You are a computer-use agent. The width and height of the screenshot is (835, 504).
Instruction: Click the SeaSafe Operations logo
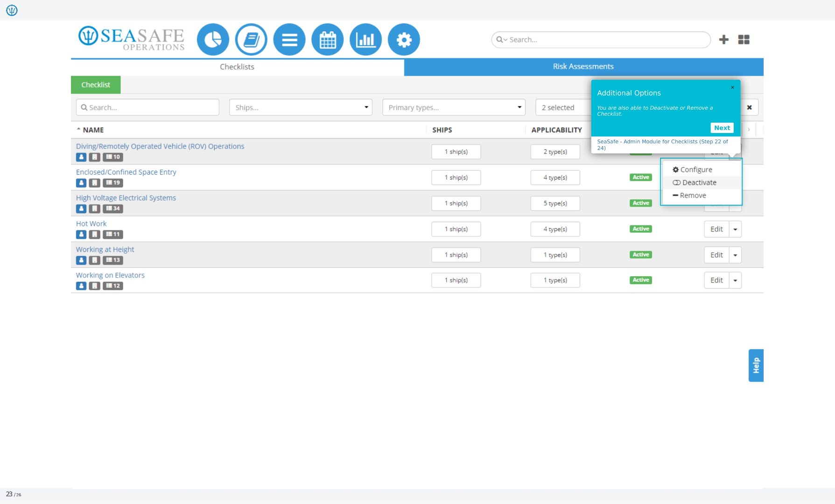point(131,39)
